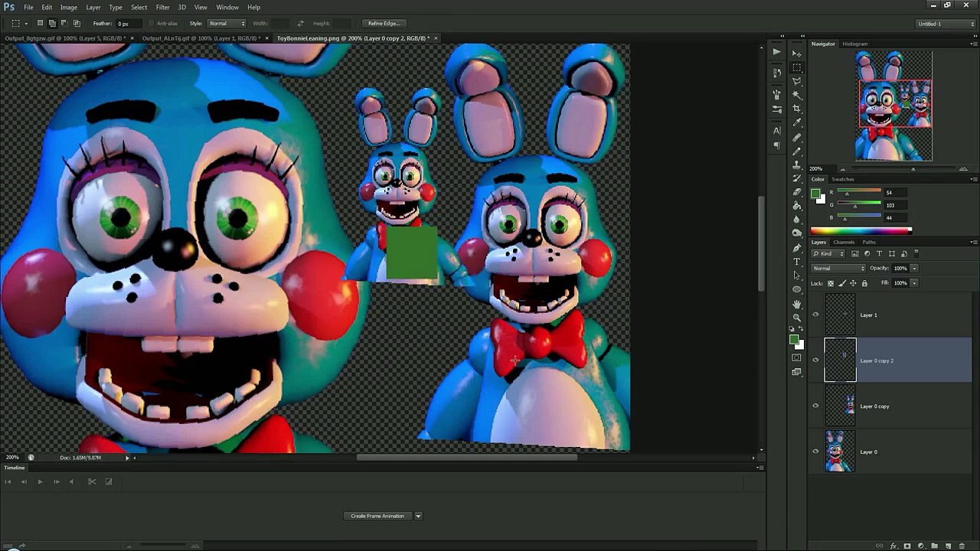
Task: Toggle visibility of Layer 0
Action: tap(815, 452)
